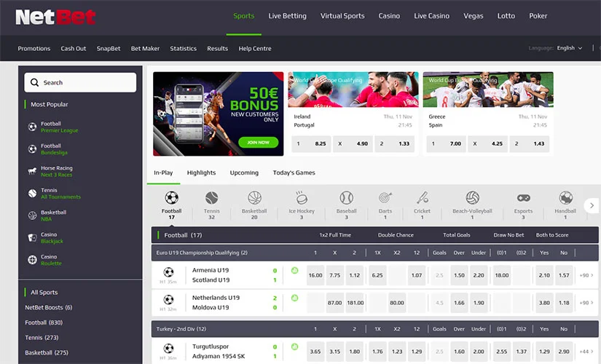Select the Darts sport icon
601x364 pixels.
pyautogui.click(x=385, y=198)
